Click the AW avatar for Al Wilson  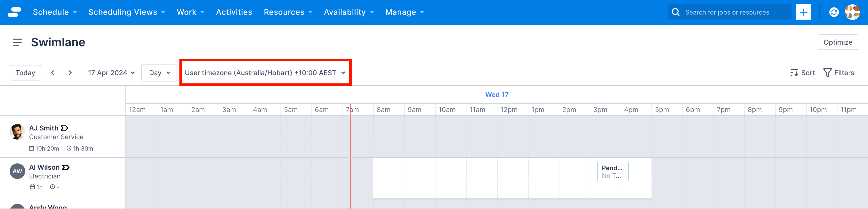tap(17, 171)
